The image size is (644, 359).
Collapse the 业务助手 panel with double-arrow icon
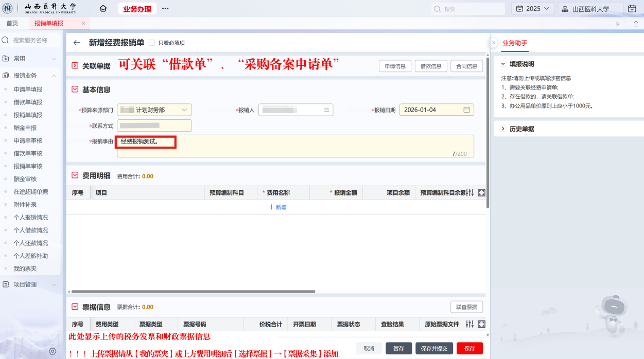pos(494,43)
